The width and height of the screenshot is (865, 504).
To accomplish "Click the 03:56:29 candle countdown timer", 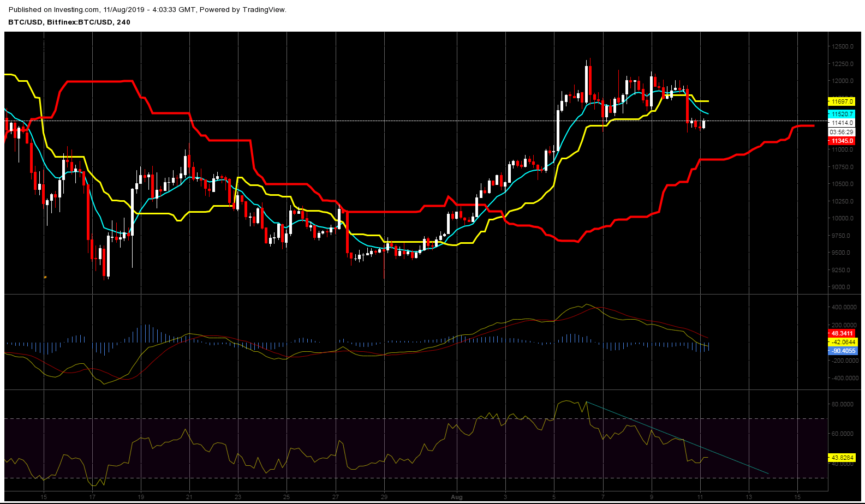I will pos(842,133).
